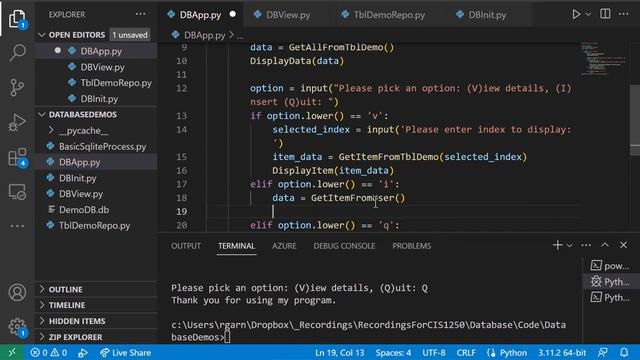Open the Extensions view
This screenshot has height=360, width=640.
pyautogui.click(x=17, y=157)
